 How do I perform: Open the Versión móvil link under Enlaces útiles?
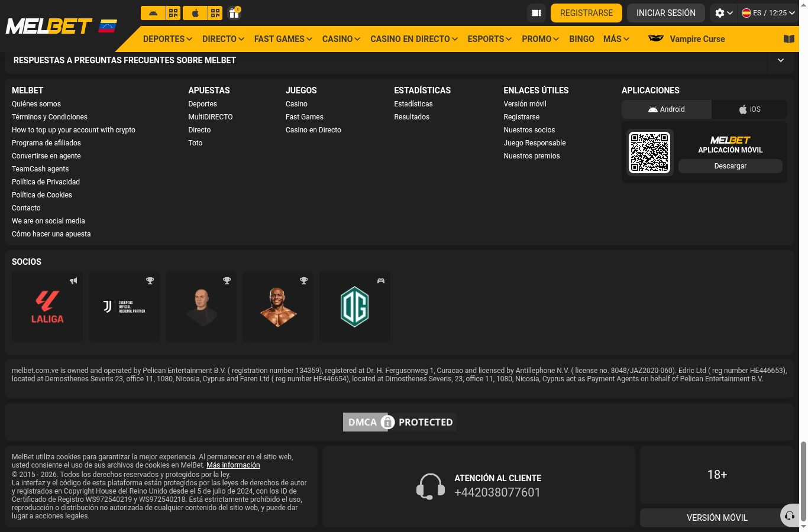coord(525,104)
